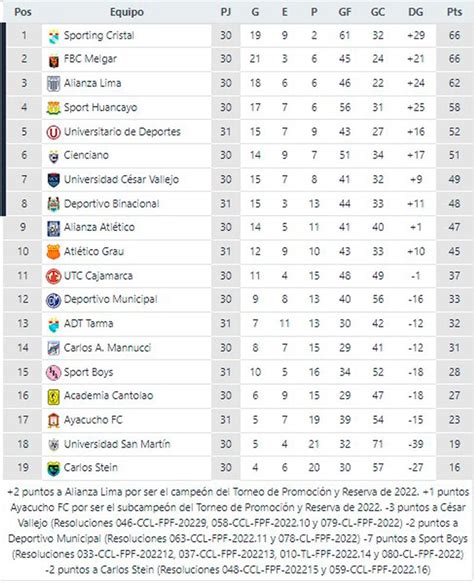Click the Carlos Stein club crest
The width and height of the screenshot is (474, 583).
click(54, 468)
